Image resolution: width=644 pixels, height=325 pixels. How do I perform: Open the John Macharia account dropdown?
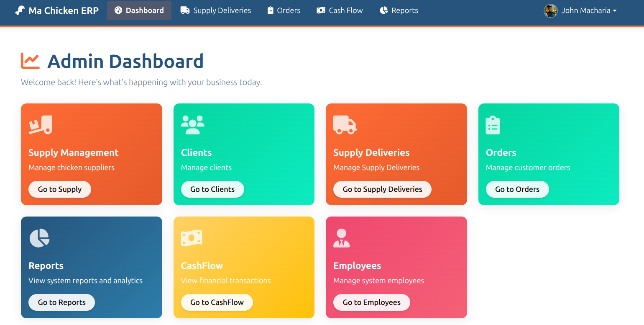click(x=589, y=10)
